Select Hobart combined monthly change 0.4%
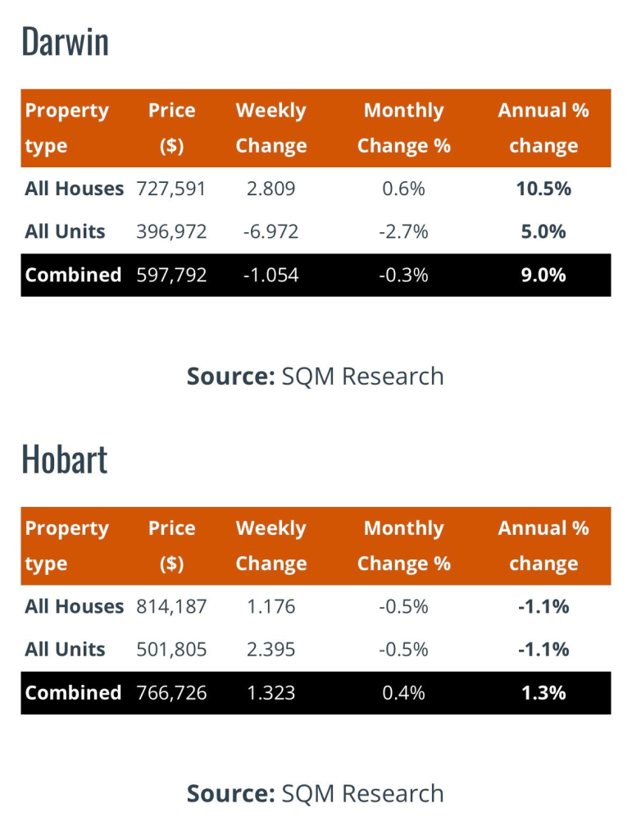 pos(403,692)
